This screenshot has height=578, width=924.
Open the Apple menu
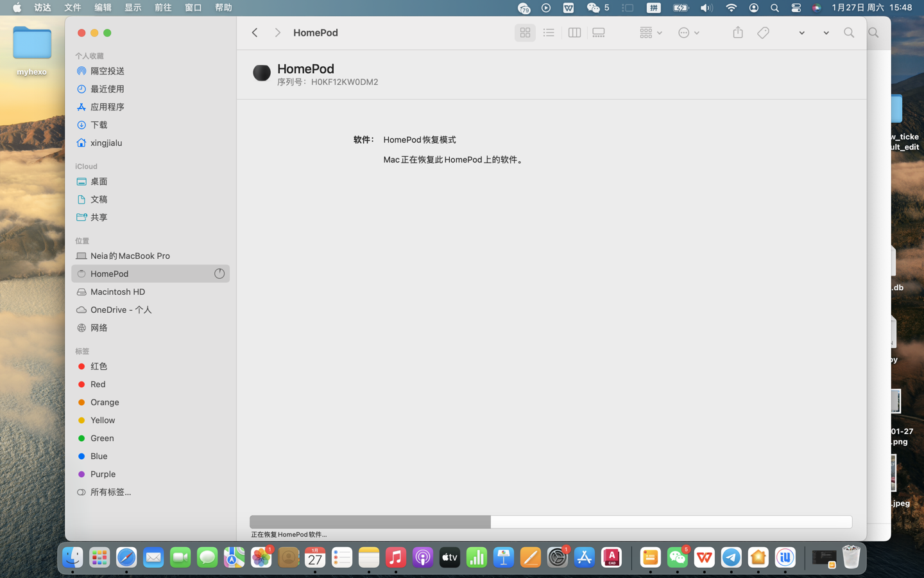coord(17,8)
